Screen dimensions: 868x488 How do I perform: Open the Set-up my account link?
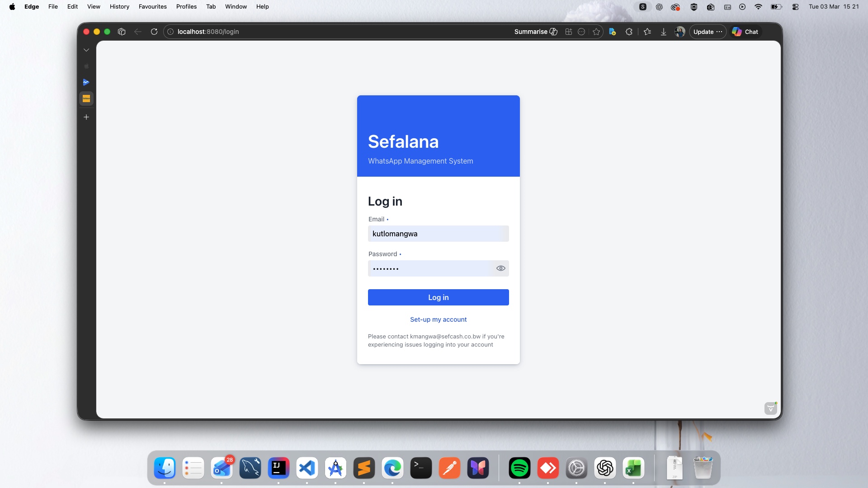click(438, 319)
